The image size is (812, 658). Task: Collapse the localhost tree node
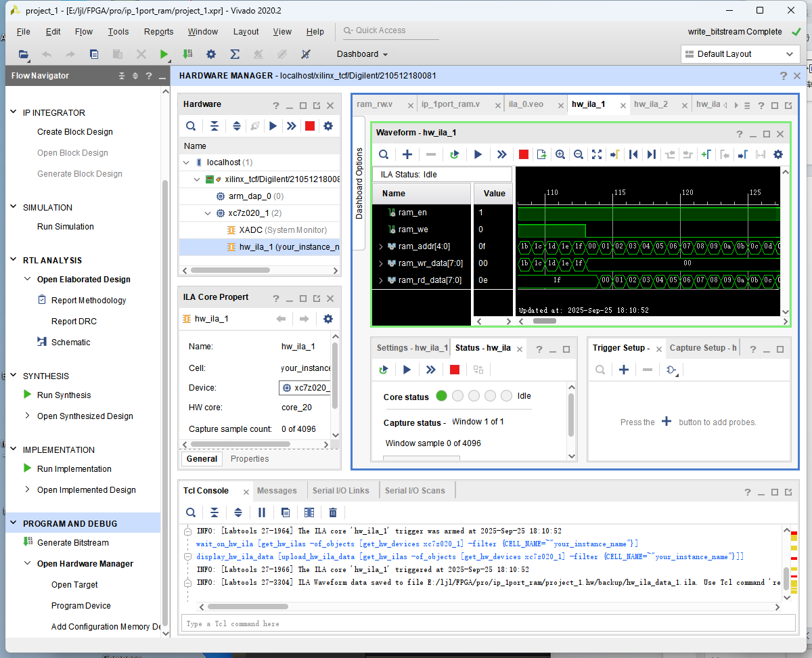tap(186, 162)
